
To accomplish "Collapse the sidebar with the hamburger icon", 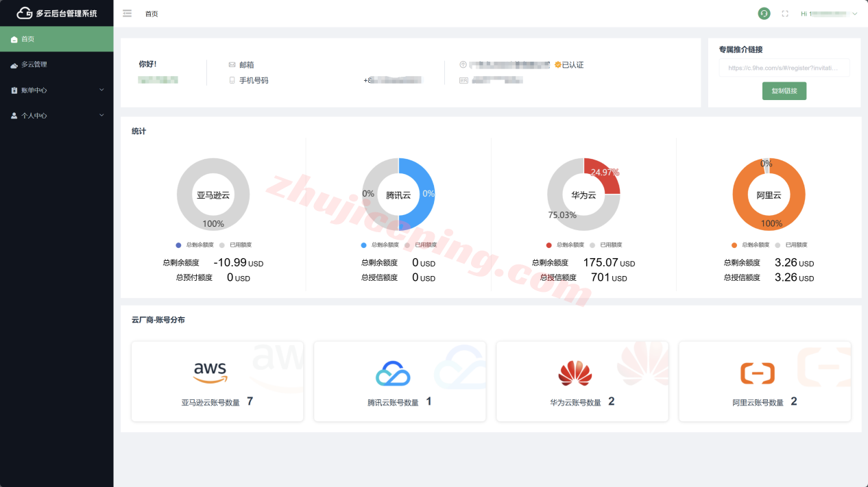I will pos(128,14).
